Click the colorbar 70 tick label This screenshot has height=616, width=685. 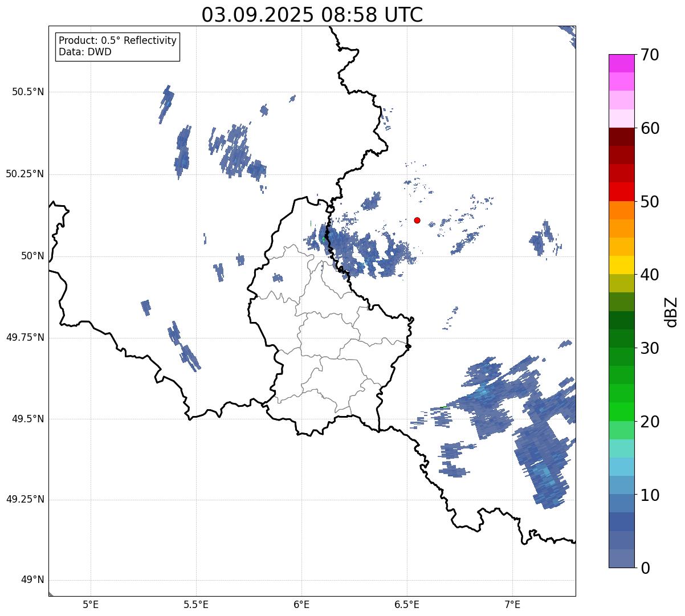pyautogui.click(x=650, y=55)
